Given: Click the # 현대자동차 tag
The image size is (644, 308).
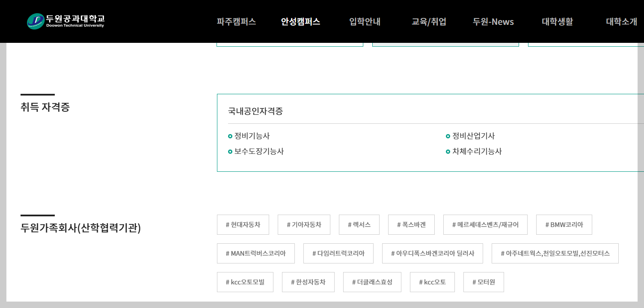Looking at the screenshot, I should [x=243, y=224].
